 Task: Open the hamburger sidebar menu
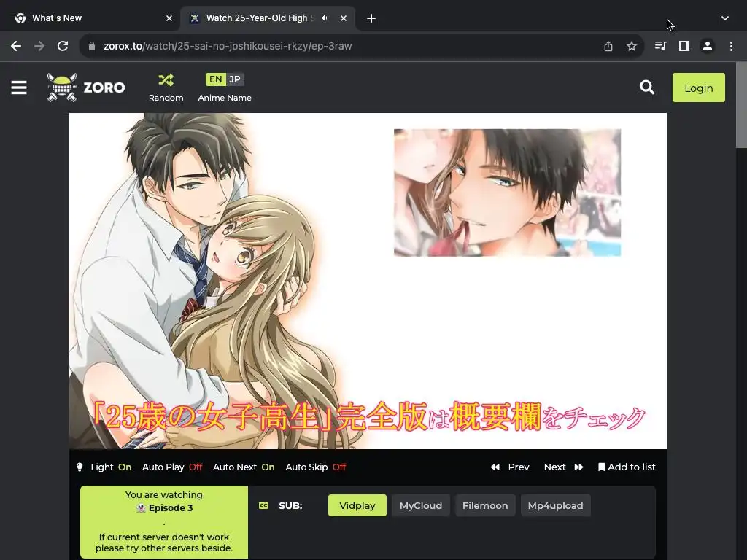pyautogui.click(x=18, y=87)
